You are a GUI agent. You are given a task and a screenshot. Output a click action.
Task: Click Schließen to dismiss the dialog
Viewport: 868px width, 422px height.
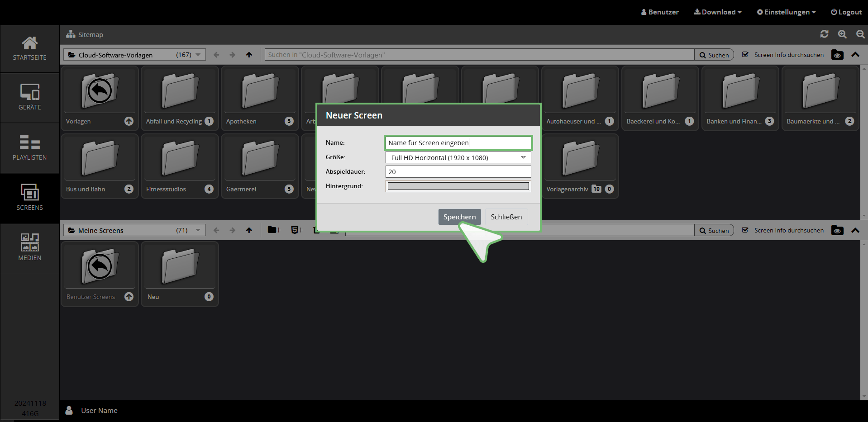click(x=506, y=217)
